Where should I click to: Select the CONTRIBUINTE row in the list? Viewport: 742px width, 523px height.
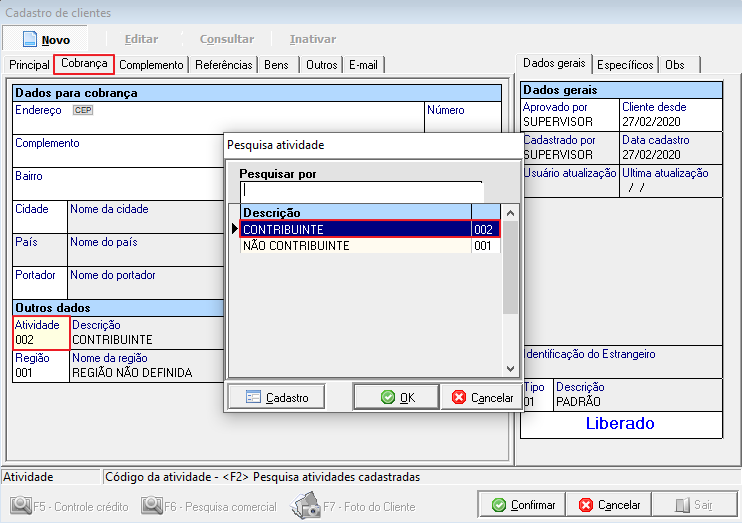click(355, 229)
